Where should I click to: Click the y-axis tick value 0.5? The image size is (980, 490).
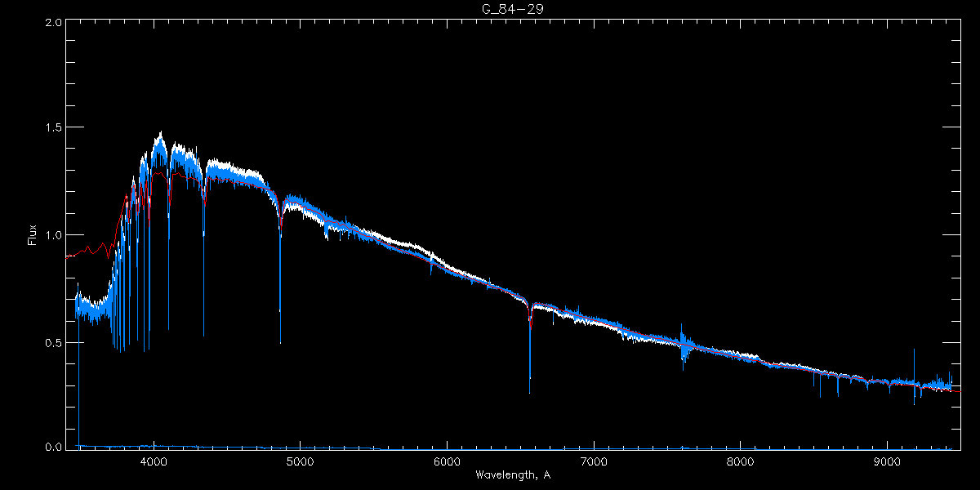(x=52, y=342)
